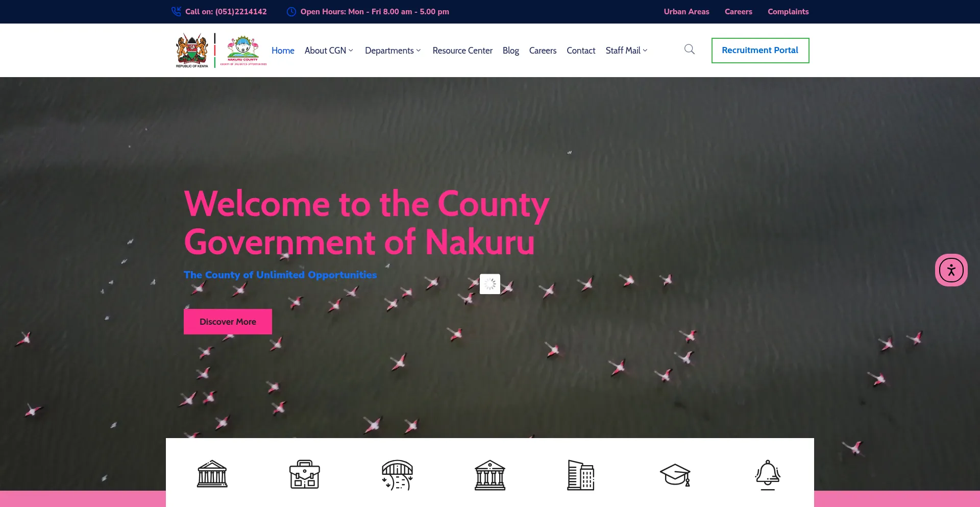Click the Nakuru County logo
Image resolution: width=980 pixels, height=507 pixels.
click(243, 50)
